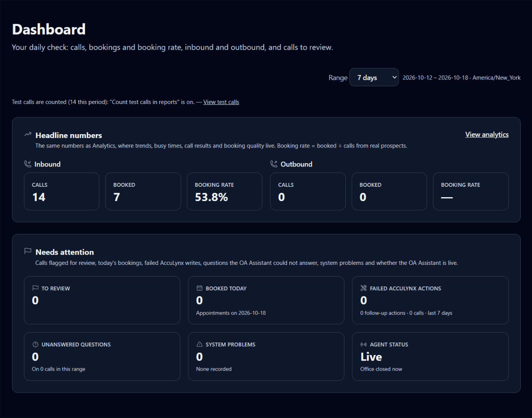Click the 'Appointments on 2026-10-18' text
532x418 pixels.
pyautogui.click(x=231, y=313)
